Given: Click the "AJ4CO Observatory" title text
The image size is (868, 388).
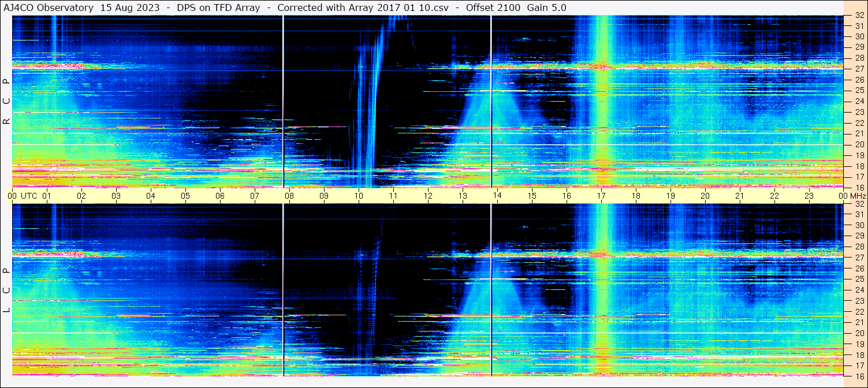Looking at the screenshot, I should (49, 8).
